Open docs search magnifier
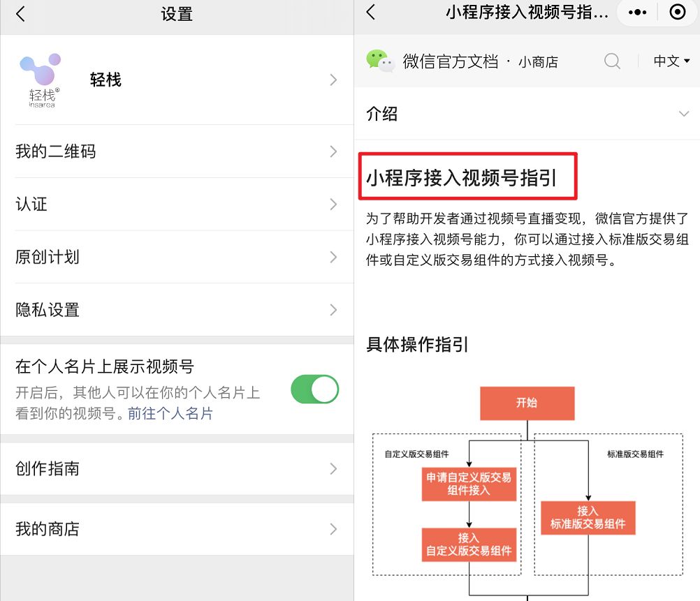Image resolution: width=700 pixels, height=601 pixels. click(x=612, y=61)
